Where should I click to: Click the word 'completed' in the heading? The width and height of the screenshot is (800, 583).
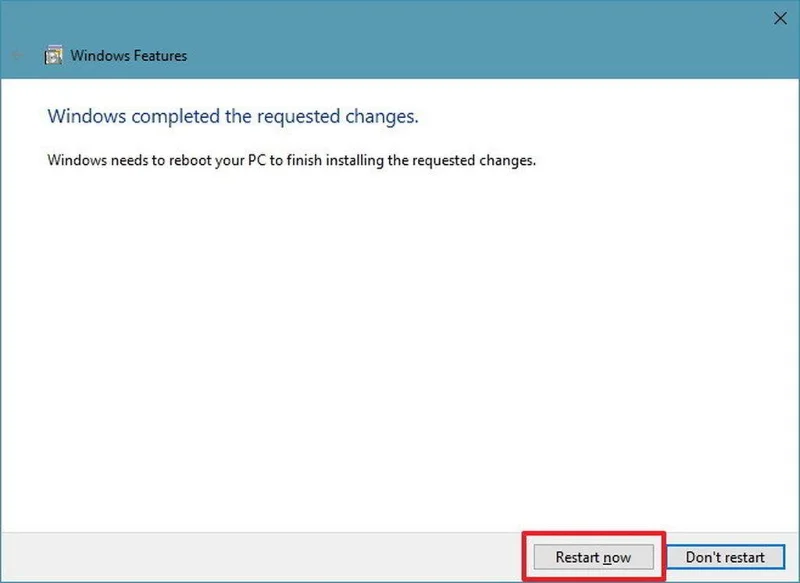(x=176, y=117)
